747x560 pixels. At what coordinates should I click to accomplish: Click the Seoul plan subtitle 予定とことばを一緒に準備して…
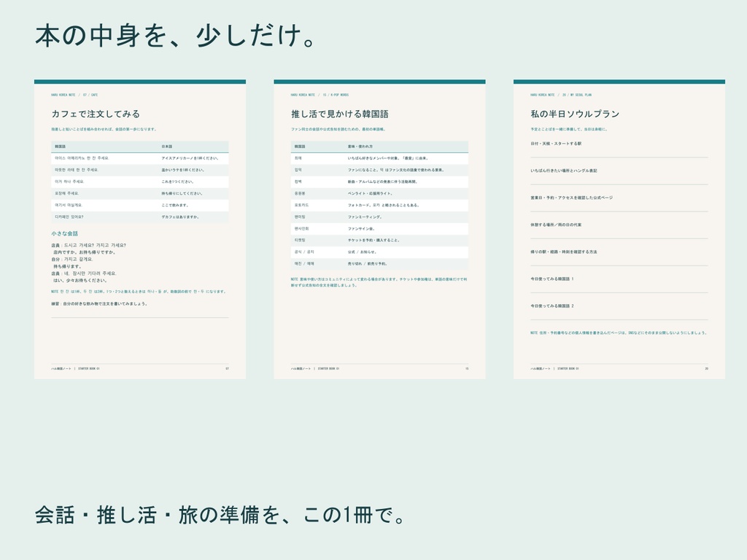coord(569,130)
